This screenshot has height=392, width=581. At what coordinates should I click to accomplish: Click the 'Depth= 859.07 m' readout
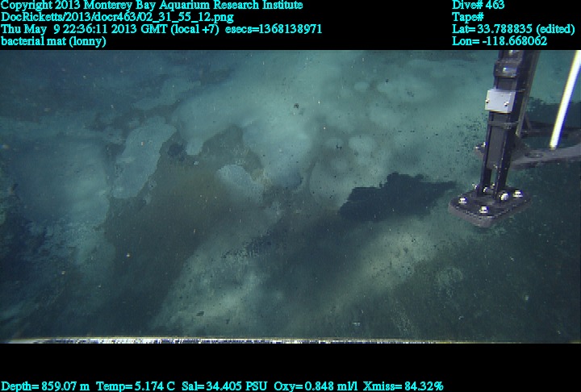pyautogui.click(x=45, y=386)
